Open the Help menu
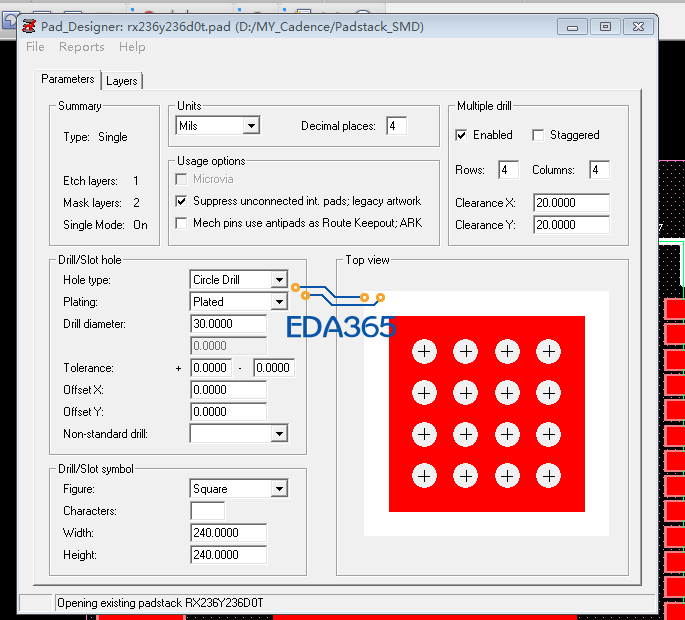This screenshot has width=685, height=620. (x=132, y=47)
